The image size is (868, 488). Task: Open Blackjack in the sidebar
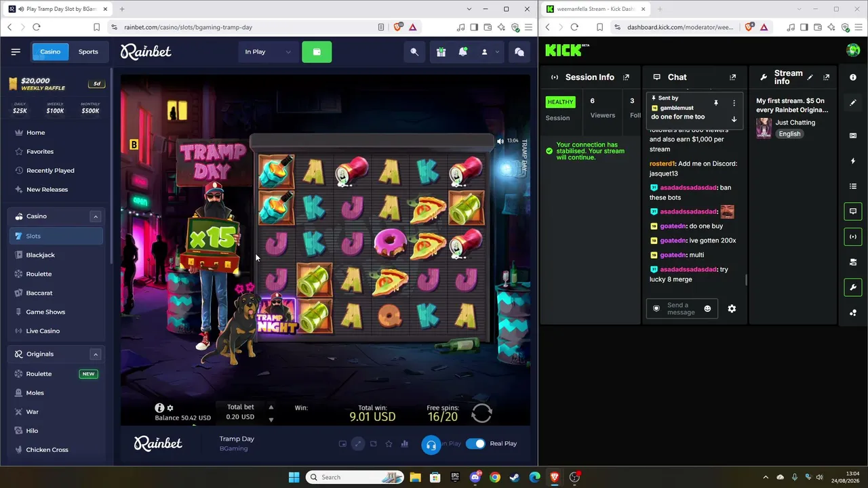click(56, 255)
